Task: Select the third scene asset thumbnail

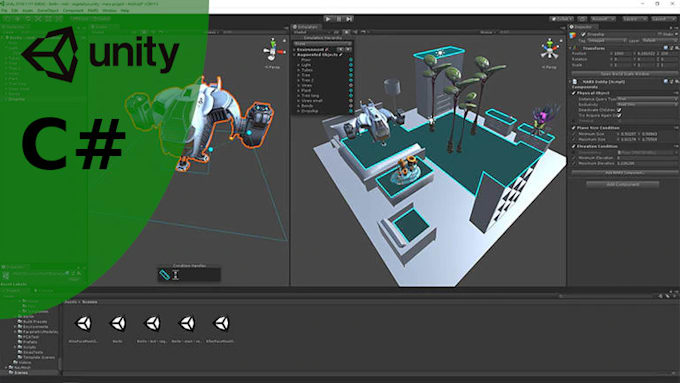Action: pos(153,324)
